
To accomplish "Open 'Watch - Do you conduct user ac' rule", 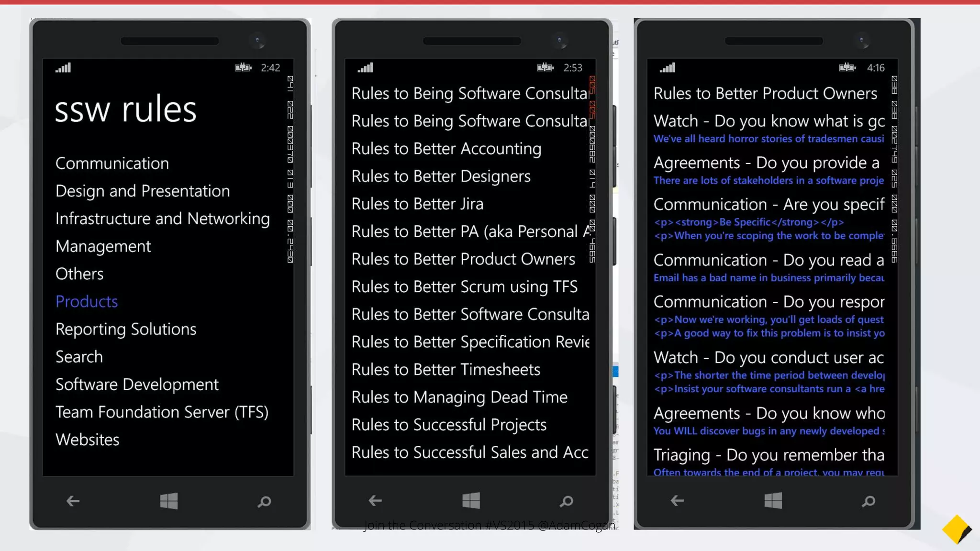I will point(769,358).
